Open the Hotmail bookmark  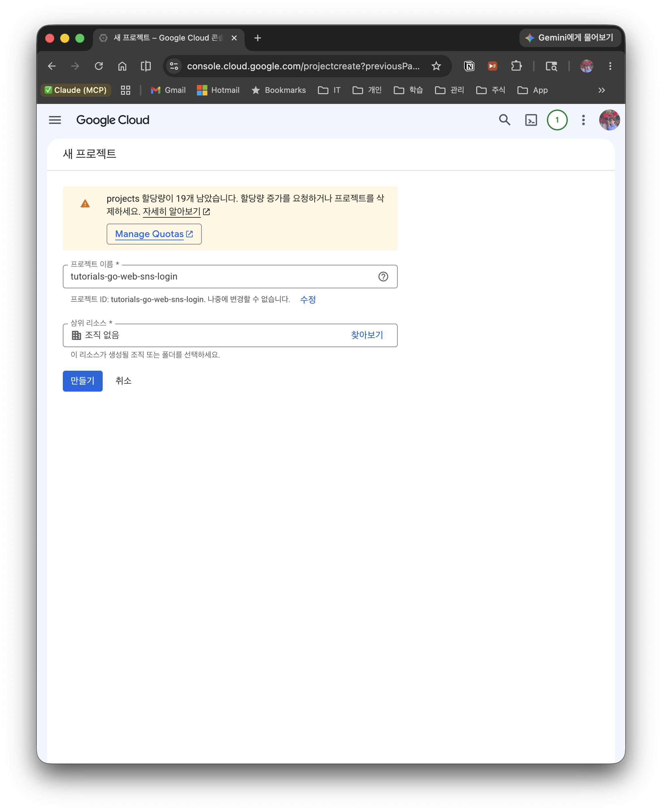pos(218,90)
